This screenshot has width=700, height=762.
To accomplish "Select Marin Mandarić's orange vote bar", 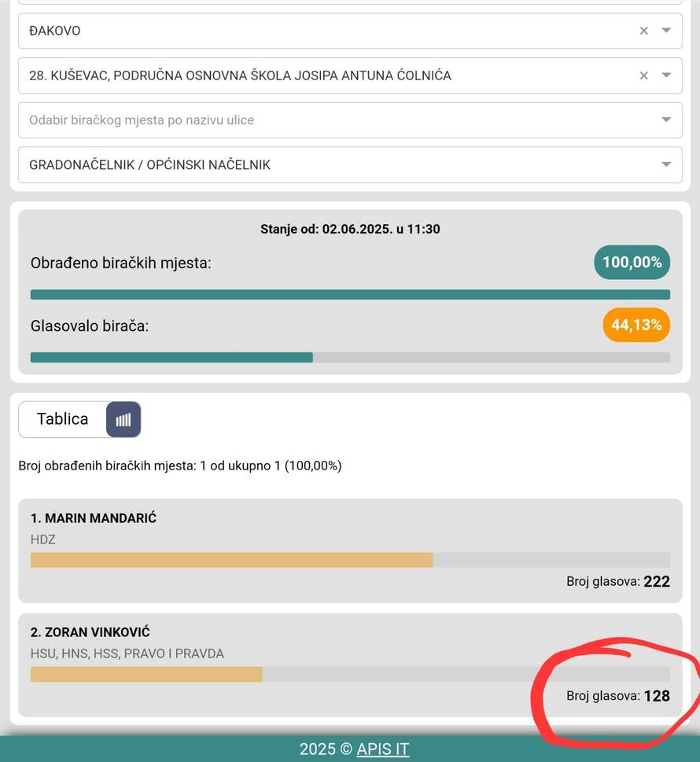I will pos(232,559).
